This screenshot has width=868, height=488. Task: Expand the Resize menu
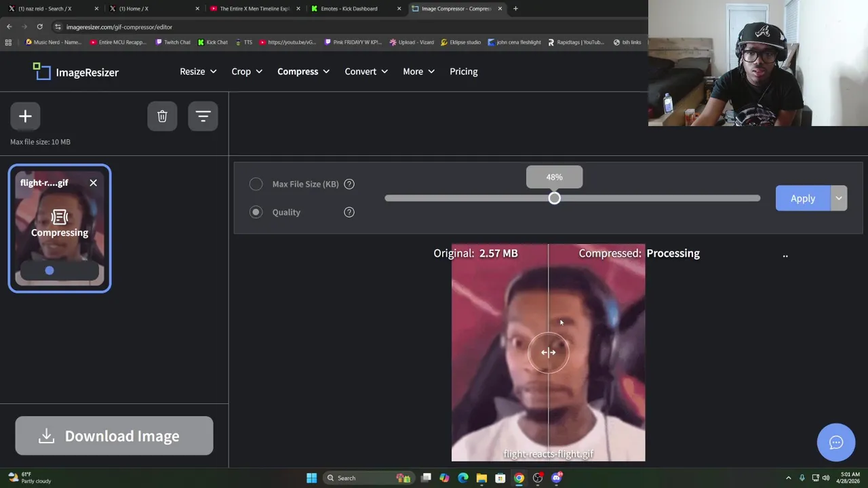198,71
